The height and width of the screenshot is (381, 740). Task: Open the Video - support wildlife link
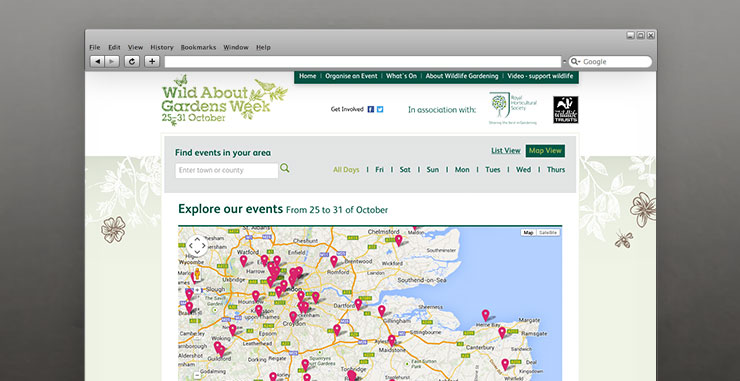[540, 76]
